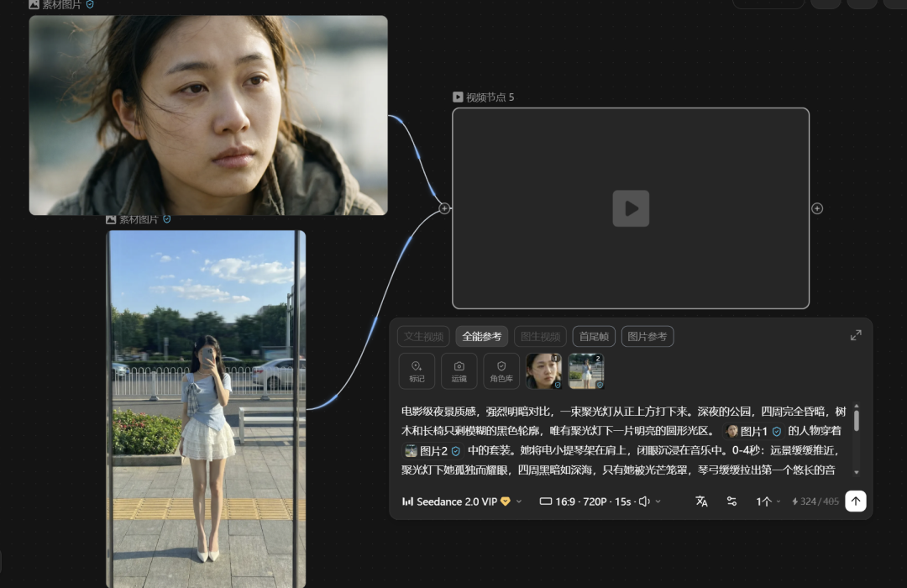This screenshot has height=588, width=907.
Task: Open the 运镜 camera movement tool
Action: (x=459, y=370)
